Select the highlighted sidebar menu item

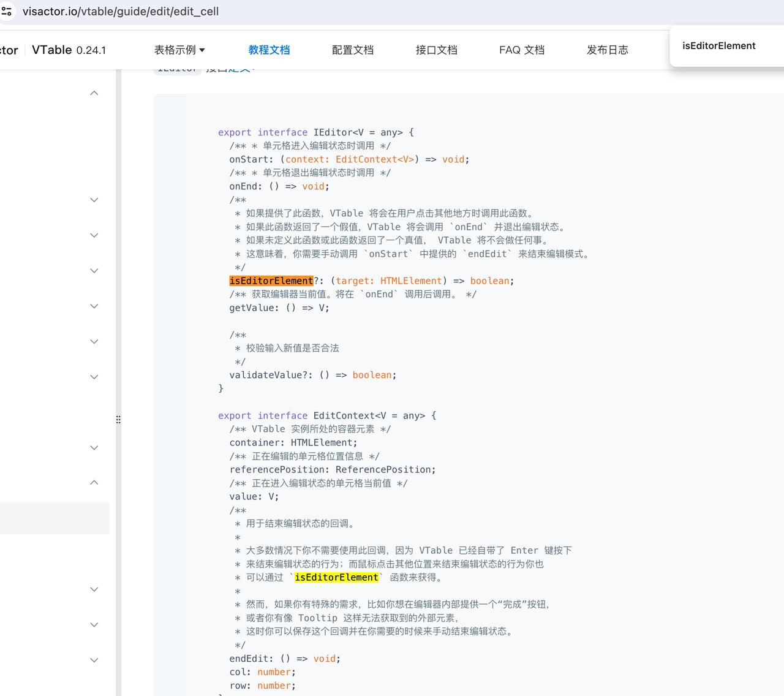pos(55,518)
